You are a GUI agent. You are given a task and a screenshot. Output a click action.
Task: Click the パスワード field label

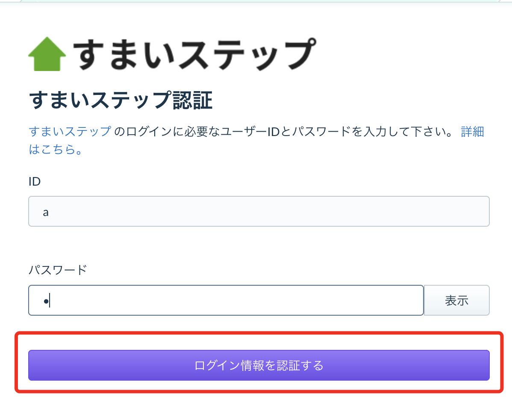pos(58,270)
